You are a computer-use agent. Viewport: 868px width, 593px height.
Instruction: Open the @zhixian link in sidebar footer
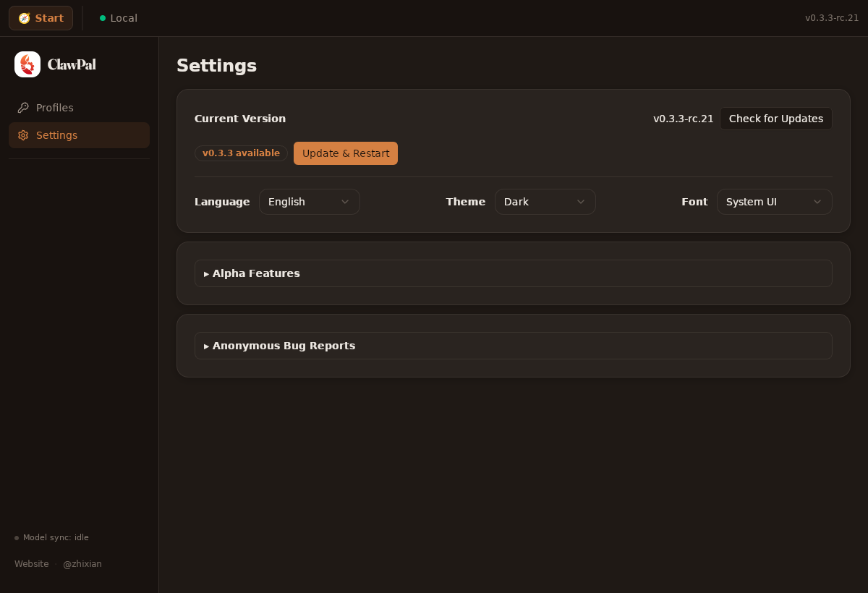click(82, 564)
